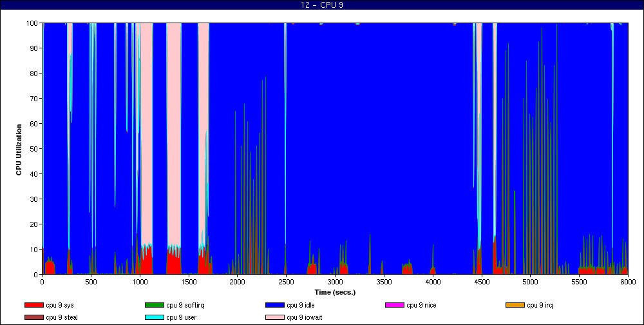The width and height of the screenshot is (644, 325).
Task: Click the 1500 tick label on time axis
Action: 189,282
